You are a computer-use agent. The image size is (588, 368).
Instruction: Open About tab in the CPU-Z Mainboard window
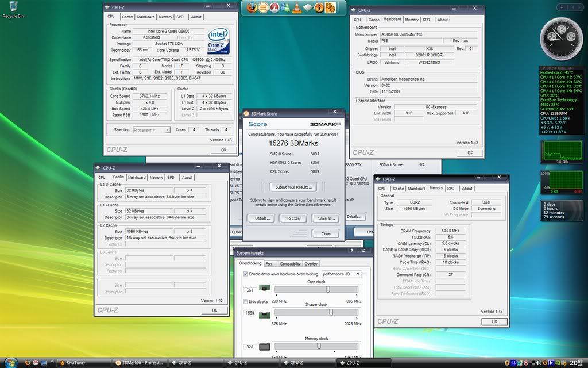pyautogui.click(x=443, y=20)
